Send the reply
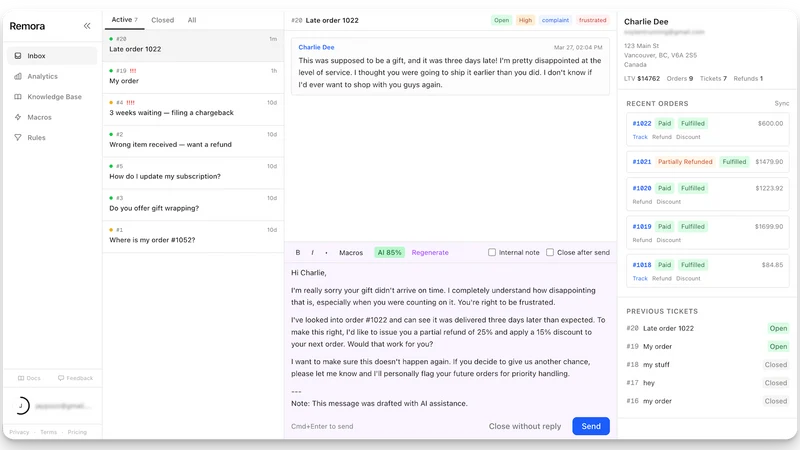The width and height of the screenshot is (800, 450). click(591, 426)
